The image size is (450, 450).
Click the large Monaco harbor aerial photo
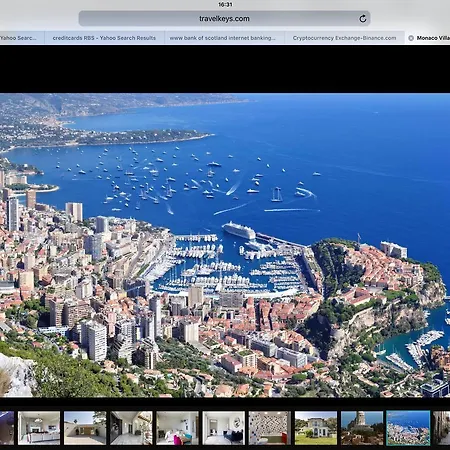(x=225, y=245)
